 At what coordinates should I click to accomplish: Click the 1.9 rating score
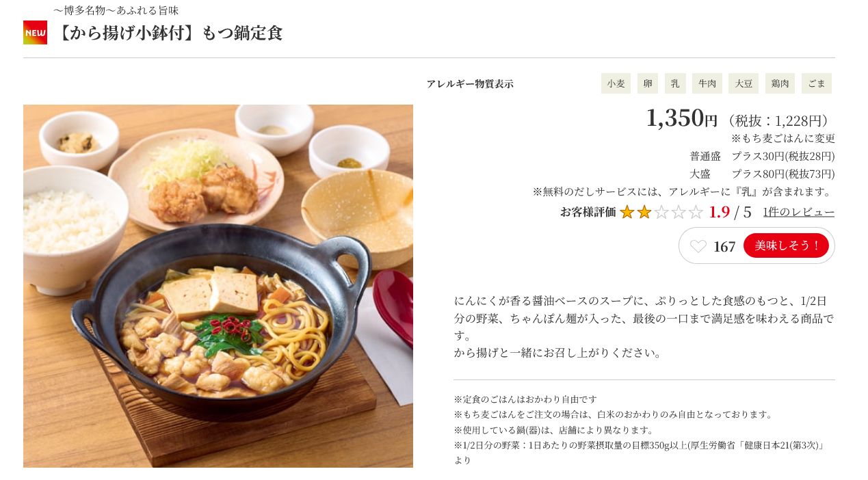coord(719,212)
